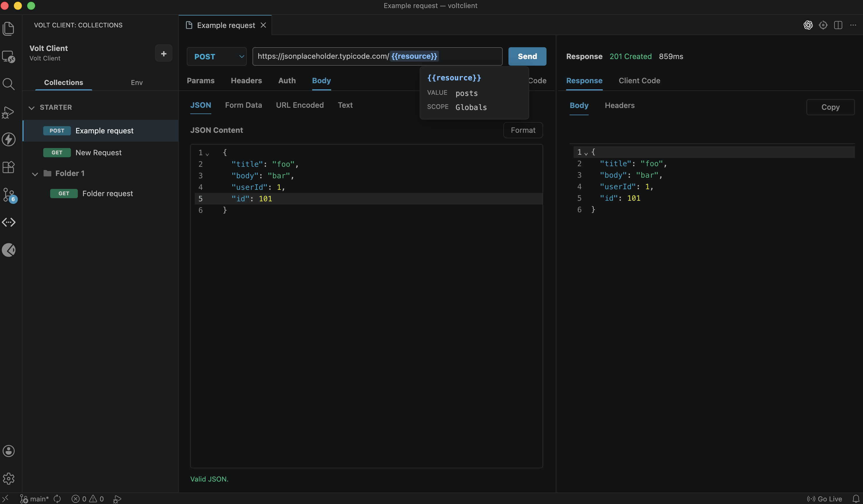Select the Text body type
Screen dimensions: 863x504
345,105
